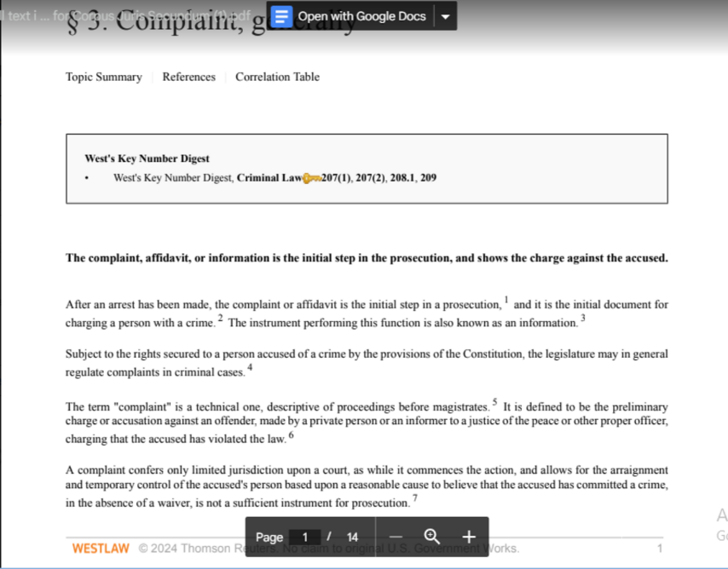Zoom out using the minus icon
This screenshot has width=728, height=569.
click(395, 537)
